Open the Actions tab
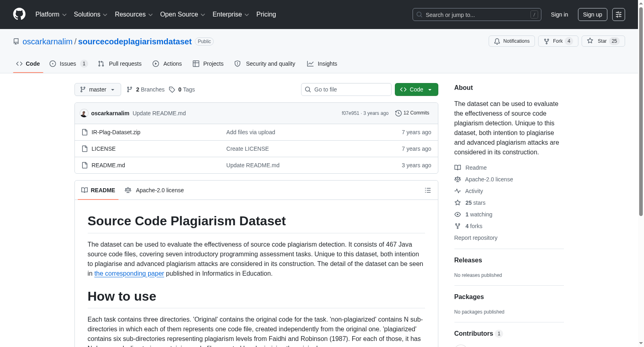 coord(167,64)
